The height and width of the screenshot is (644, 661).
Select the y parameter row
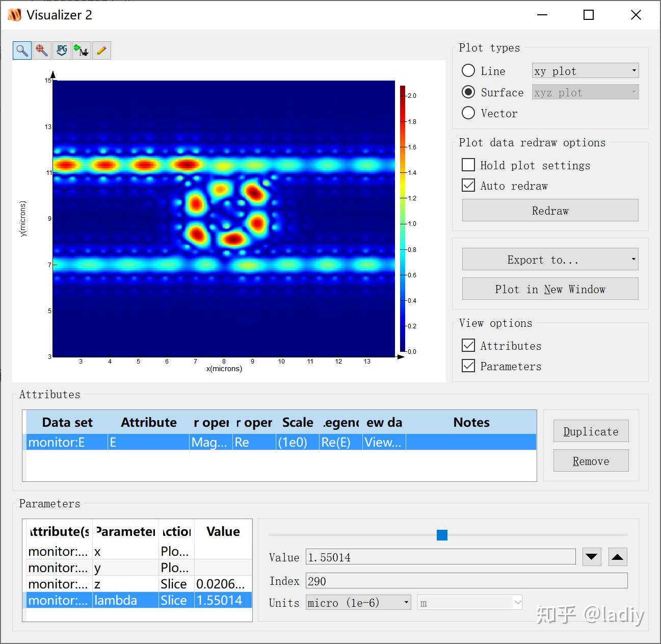pos(139,568)
